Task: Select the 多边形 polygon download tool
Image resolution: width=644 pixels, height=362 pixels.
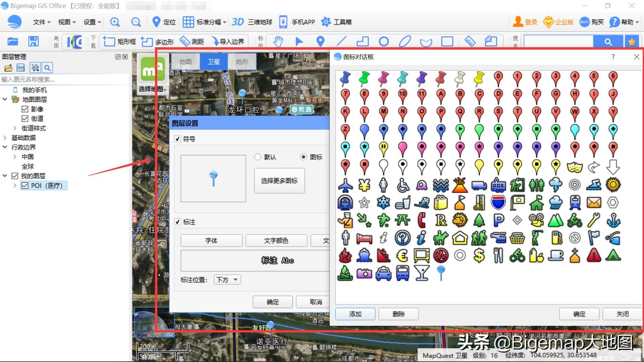Action: [x=163, y=41]
